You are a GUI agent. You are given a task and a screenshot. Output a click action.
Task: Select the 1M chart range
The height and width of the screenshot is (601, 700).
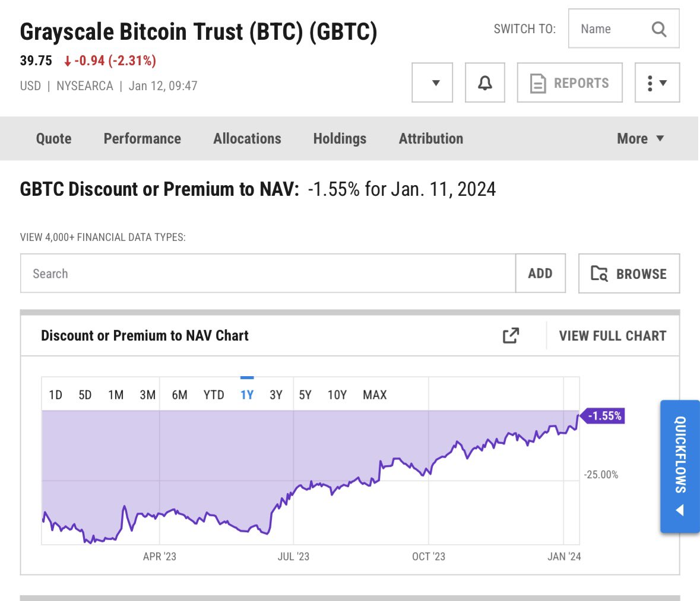pos(116,395)
